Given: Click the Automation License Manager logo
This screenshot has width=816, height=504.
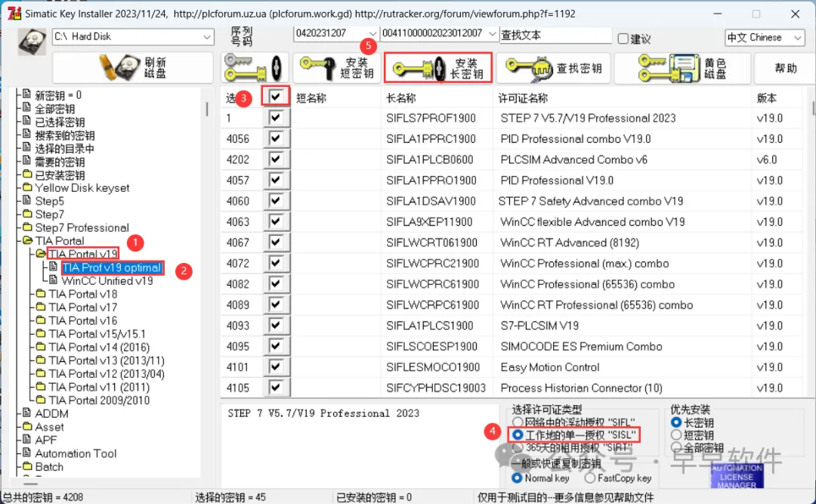Looking at the screenshot, I should click(737, 475).
